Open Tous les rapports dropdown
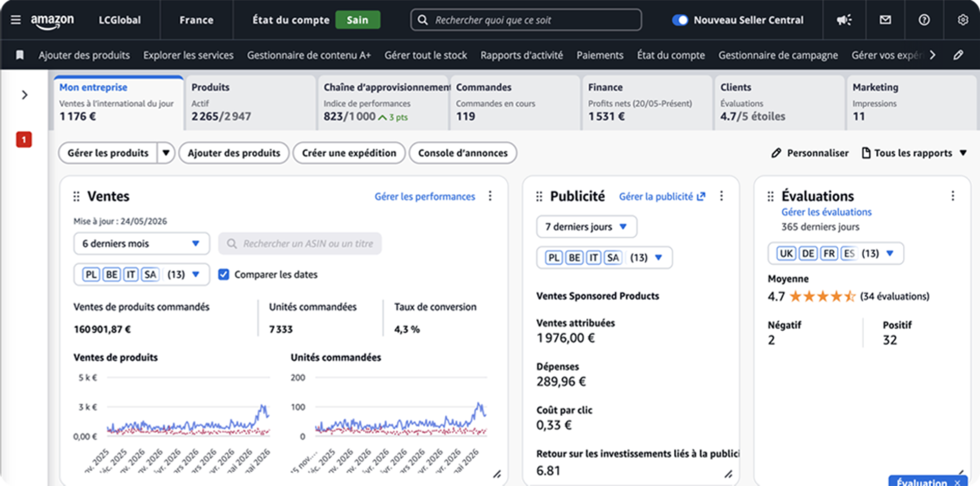Image resolution: width=980 pixels, height=486 pixels. [914, 153]
